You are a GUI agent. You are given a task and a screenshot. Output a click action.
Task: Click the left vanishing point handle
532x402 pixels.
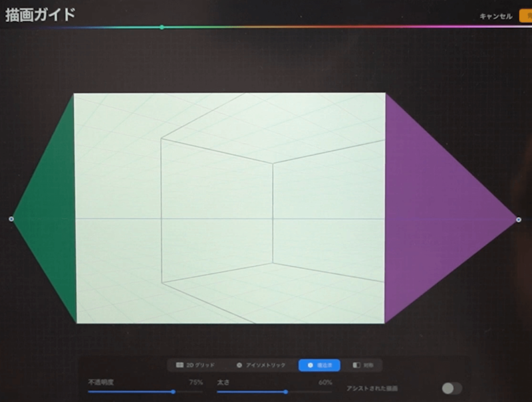[x=11, y=219]
